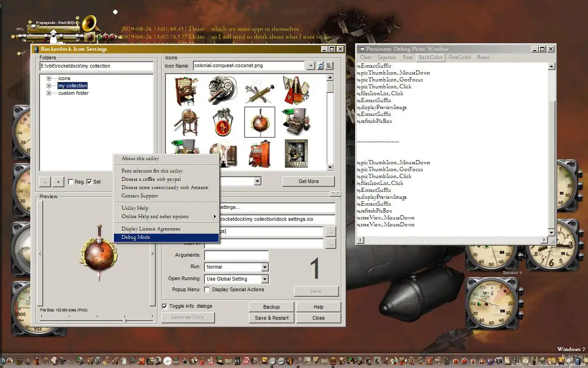Open the dropdown left of Get More
The width and height of the screenshot is (588, 368).
point(258,181)
